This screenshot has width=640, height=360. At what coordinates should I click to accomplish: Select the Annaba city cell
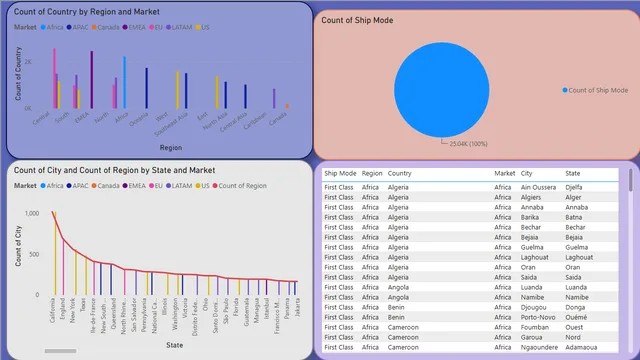point(532,207)
